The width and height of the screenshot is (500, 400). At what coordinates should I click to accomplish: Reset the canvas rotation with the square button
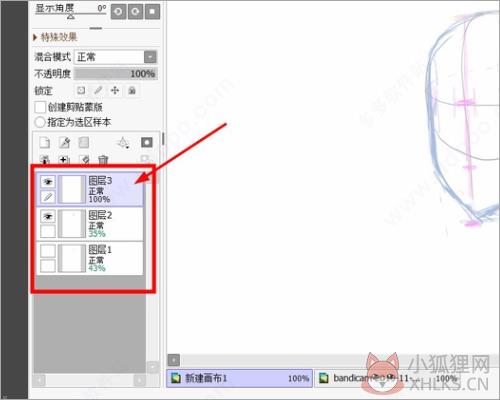pyautogui.click(x=152, y=11)
